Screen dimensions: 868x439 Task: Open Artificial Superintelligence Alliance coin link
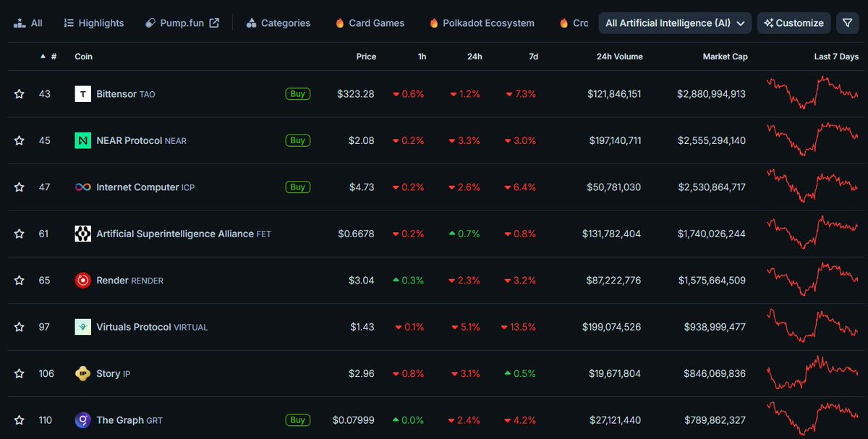[184, 234]
